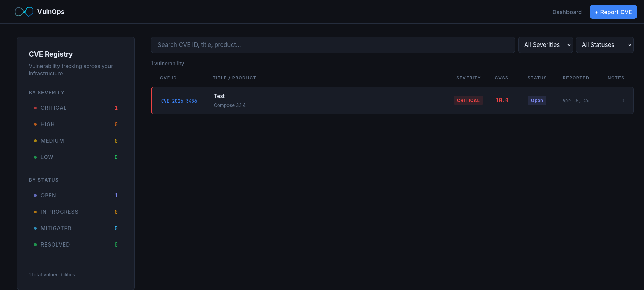Toggle the CRITICAL severity badge on the row
This screenshot has width=644, height=290.
point(468,100)
